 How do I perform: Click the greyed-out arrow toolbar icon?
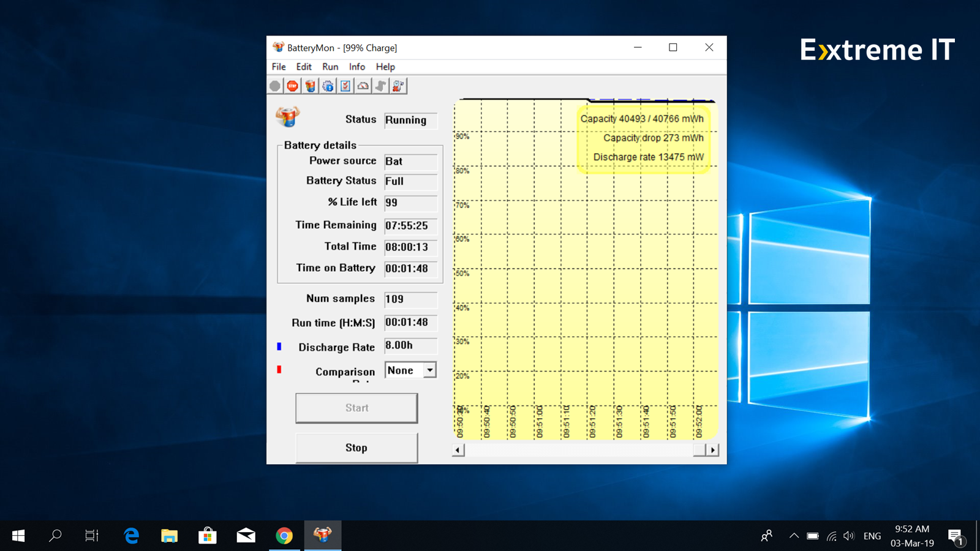pos(381,86)
